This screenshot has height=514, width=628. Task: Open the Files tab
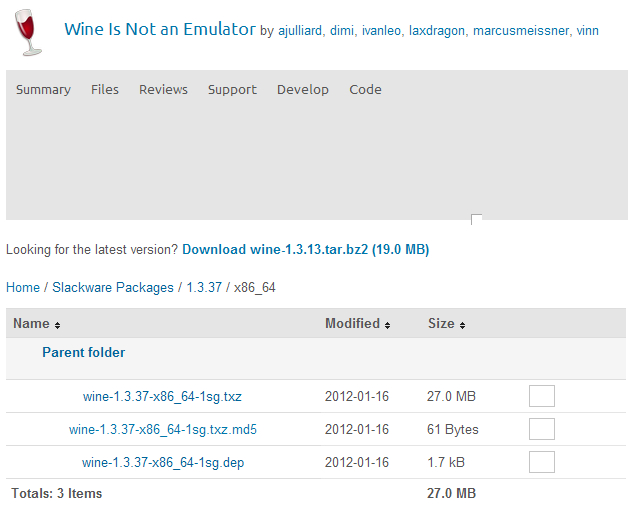click(105, 89)
